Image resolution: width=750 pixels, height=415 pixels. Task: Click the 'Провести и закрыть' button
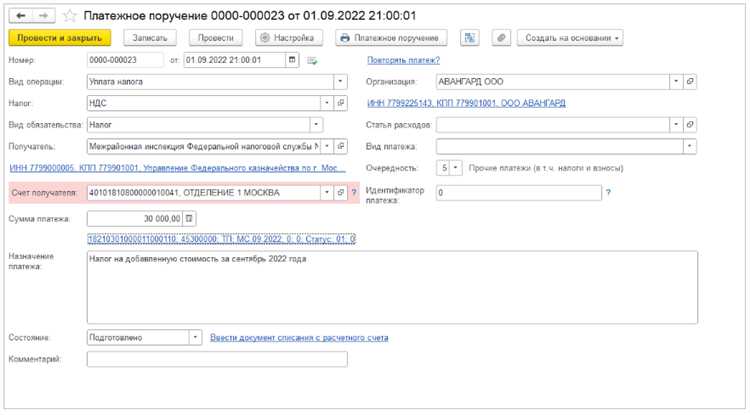coord(60,38)
